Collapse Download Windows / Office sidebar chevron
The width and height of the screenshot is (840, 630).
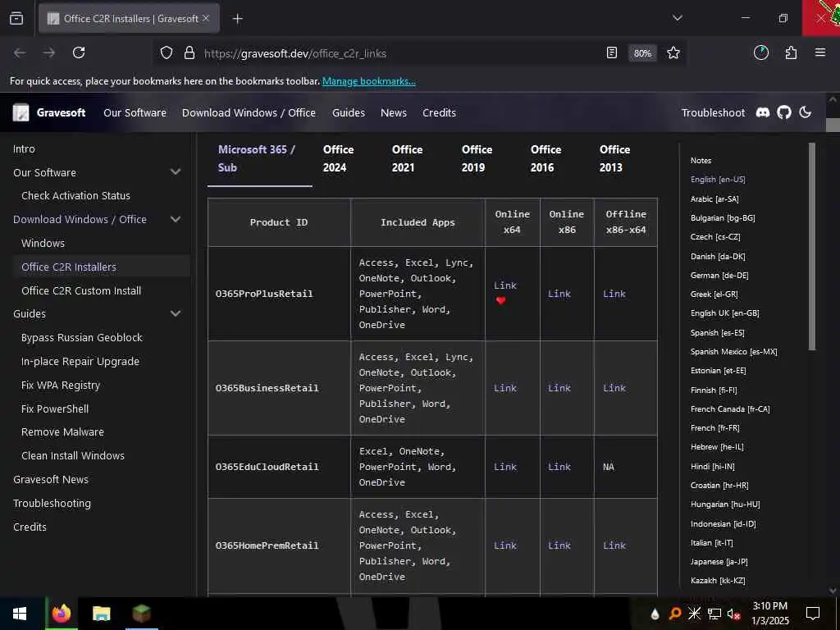click(176, 219)
